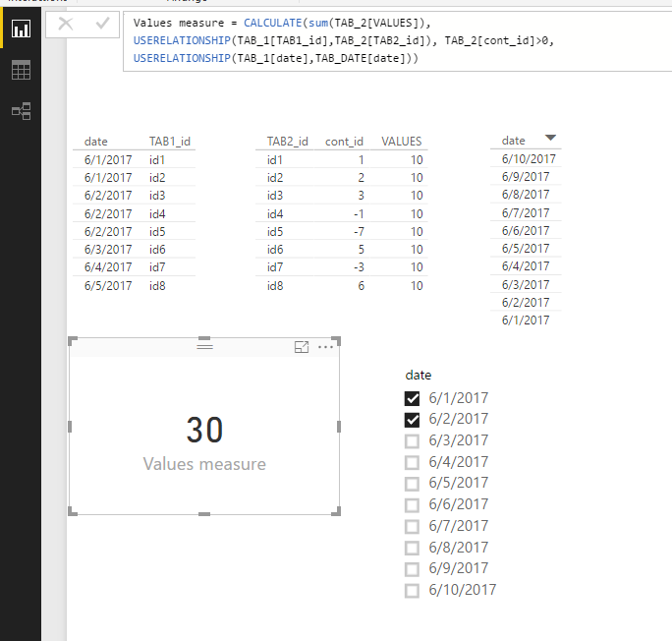This screenshot has height=641, width=672.
Task: Select the 6/6/2017 row in date table
Action: (x=526, y=231)
